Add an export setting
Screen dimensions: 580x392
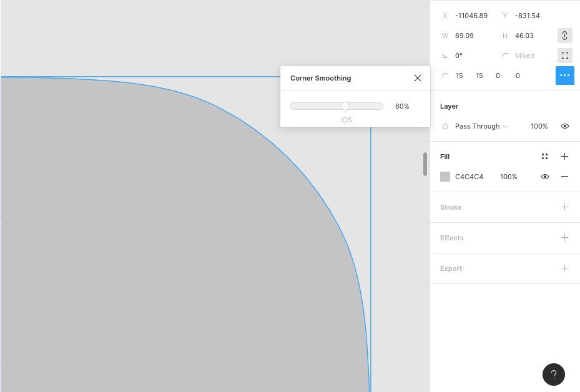pos(564,268)
